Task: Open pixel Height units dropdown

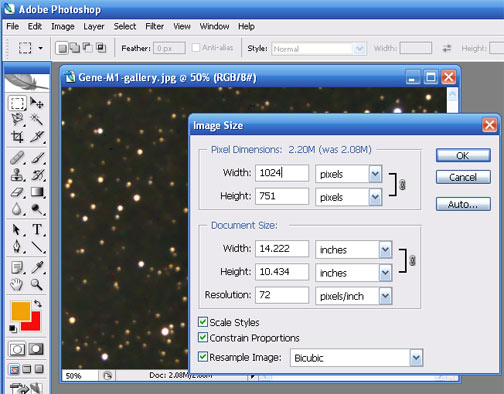Action: coord(375,197)
